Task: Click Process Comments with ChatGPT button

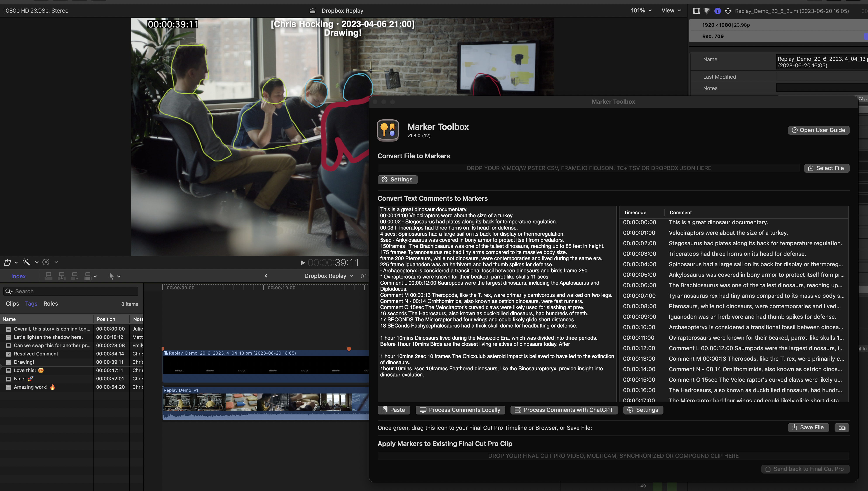Action: (x=564, y=410)
